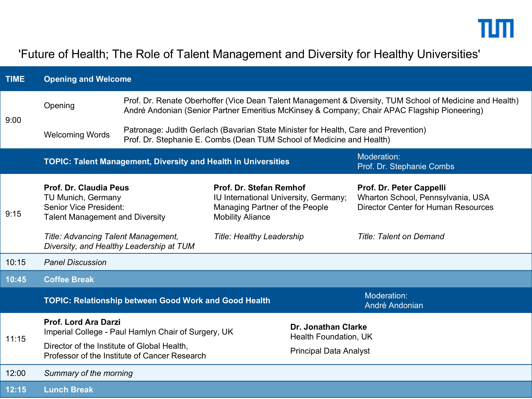Click Moderation: Prof. Dr. Stephanie Combs

tap(406, 162)
